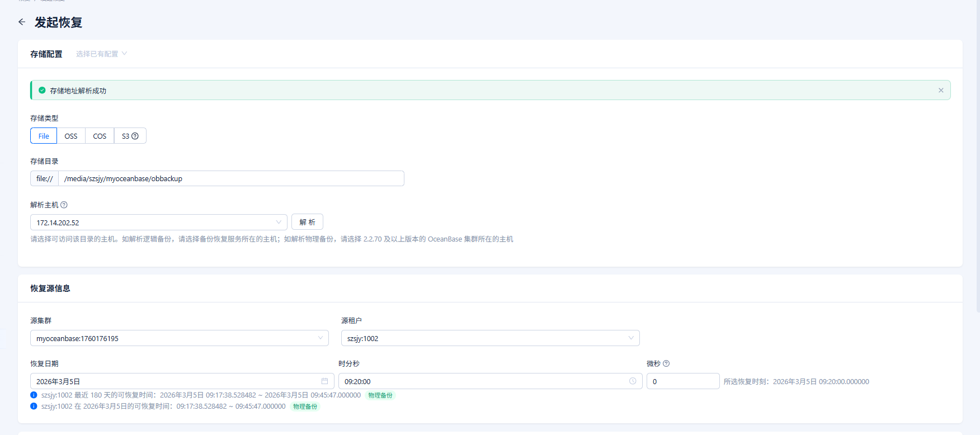980x435 pixels.
Task: Click the help icon next to 微秒
Action: (666, 364)
